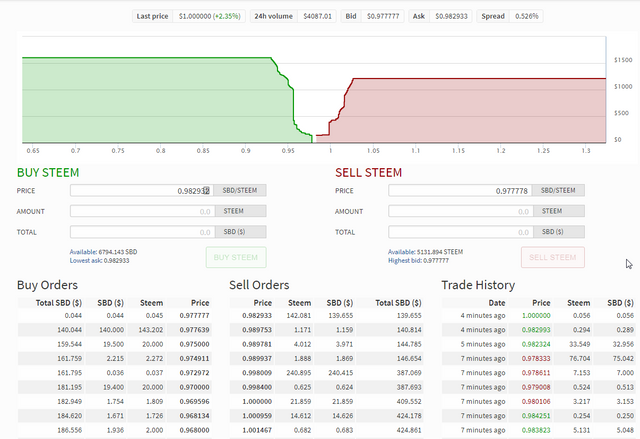This screenshot has width=640, height=439.
Task: Select sell order priced 1.000959
Action: (327, 415)
